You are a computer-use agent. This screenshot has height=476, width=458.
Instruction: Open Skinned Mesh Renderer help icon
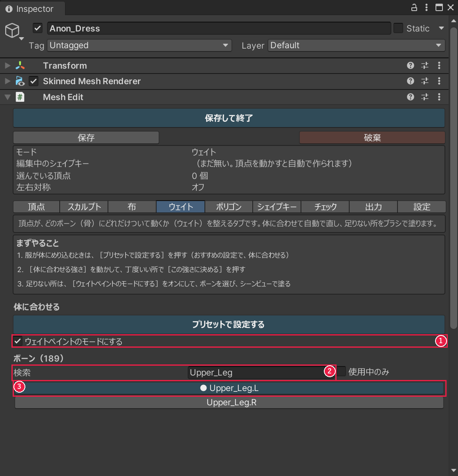pyautogui.click(x=410, y=81)
